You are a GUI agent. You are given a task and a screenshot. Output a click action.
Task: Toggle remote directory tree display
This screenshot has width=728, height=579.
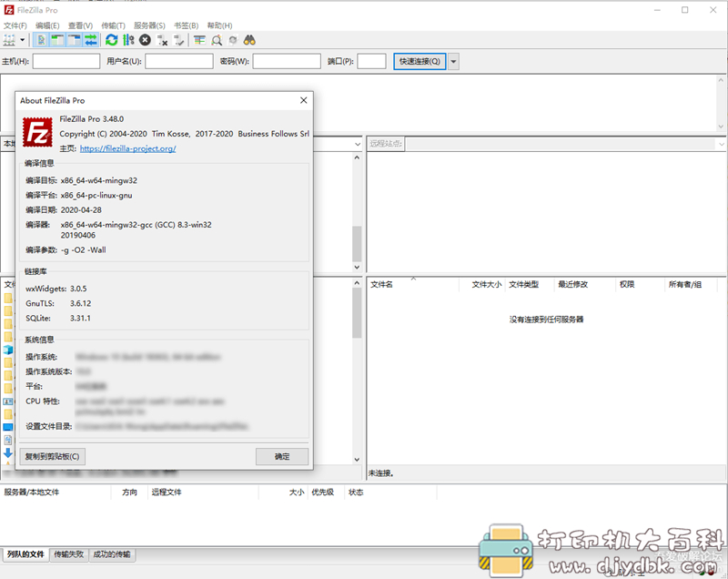pos(75,40)
